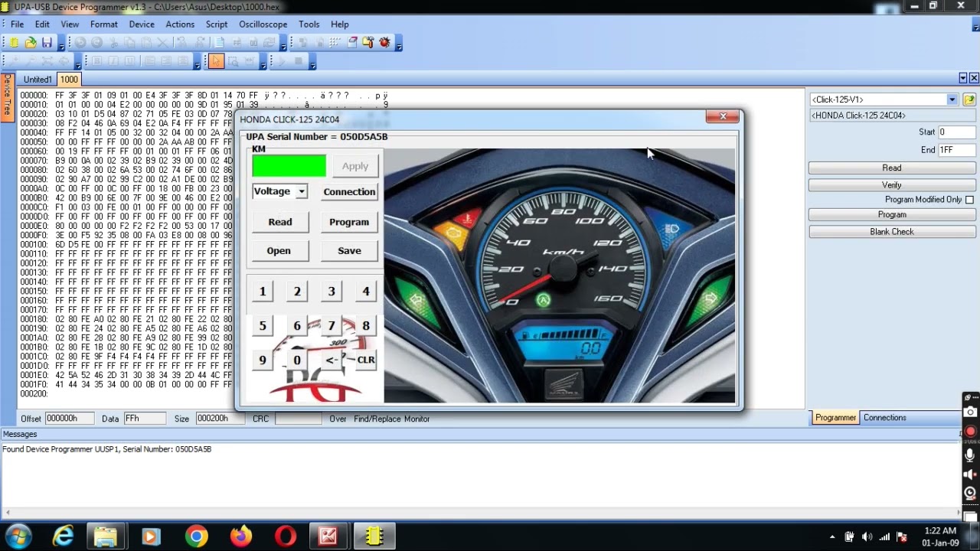This screenshot has height=551, width=980.
Task: Click the red bug debug toolbar icon
Action: coord(384,43)
